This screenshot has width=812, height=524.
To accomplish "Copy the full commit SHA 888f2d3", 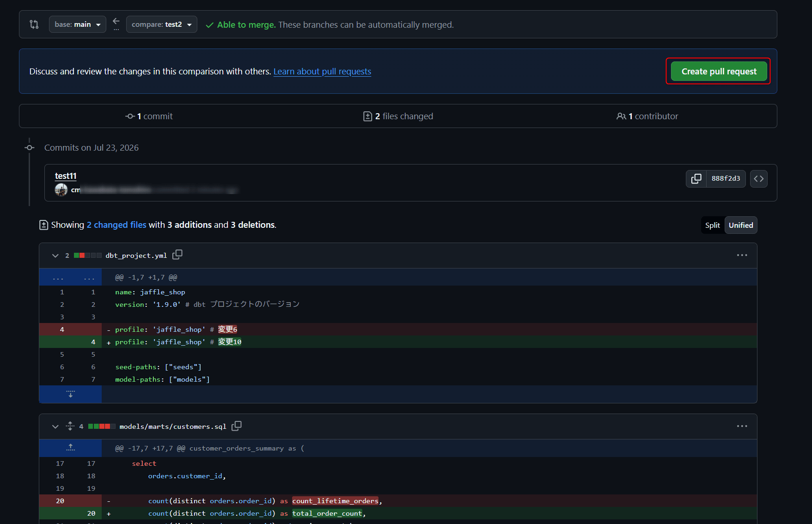I will click(x=696, y=179).
